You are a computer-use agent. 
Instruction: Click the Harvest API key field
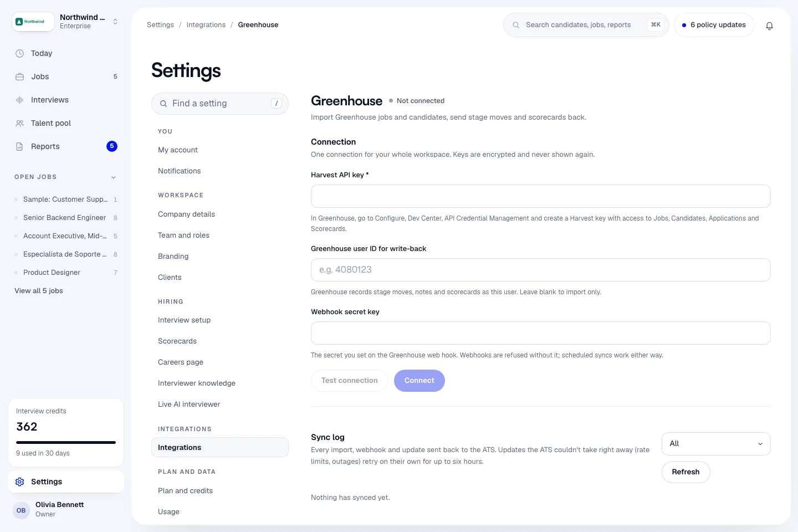[x=541, y=196]
